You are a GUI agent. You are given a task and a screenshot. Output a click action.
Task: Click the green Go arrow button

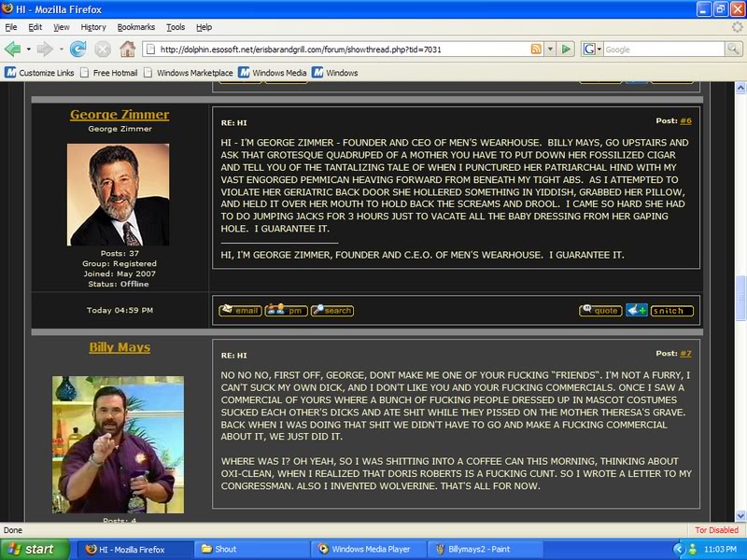click(566, 49)
